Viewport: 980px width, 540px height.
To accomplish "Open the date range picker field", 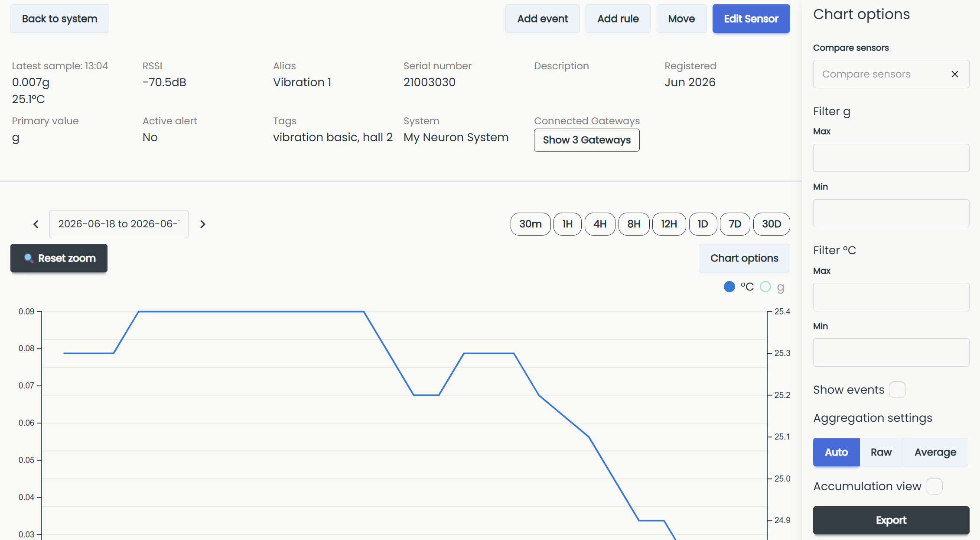I will coord(119,224).
